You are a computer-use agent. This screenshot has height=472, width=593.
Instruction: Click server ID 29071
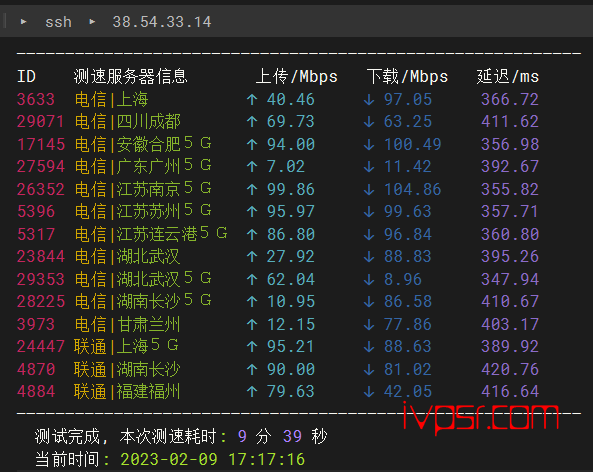point(40,122)
